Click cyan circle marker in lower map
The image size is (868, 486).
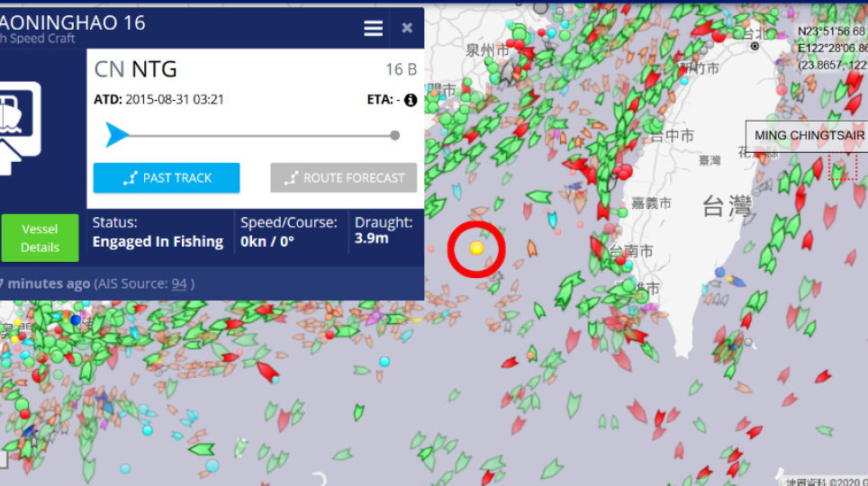click(x=384, y=362)
